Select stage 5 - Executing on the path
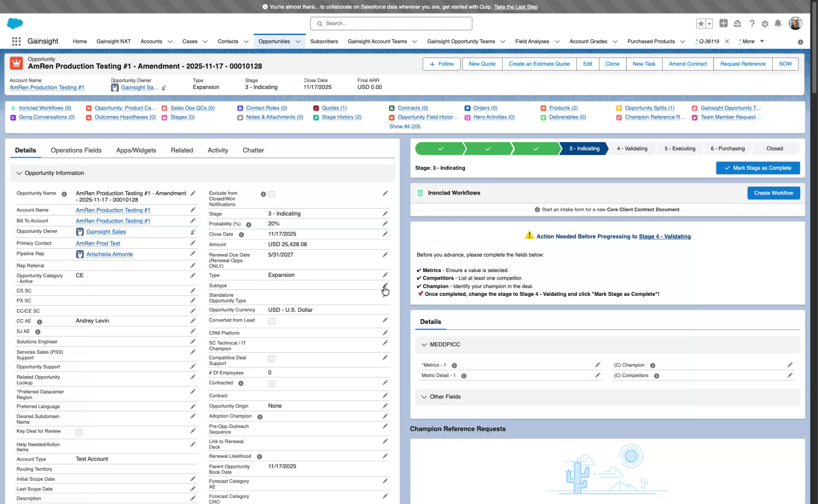The width and height of the screenshot is (818, 504). (679, 148)
